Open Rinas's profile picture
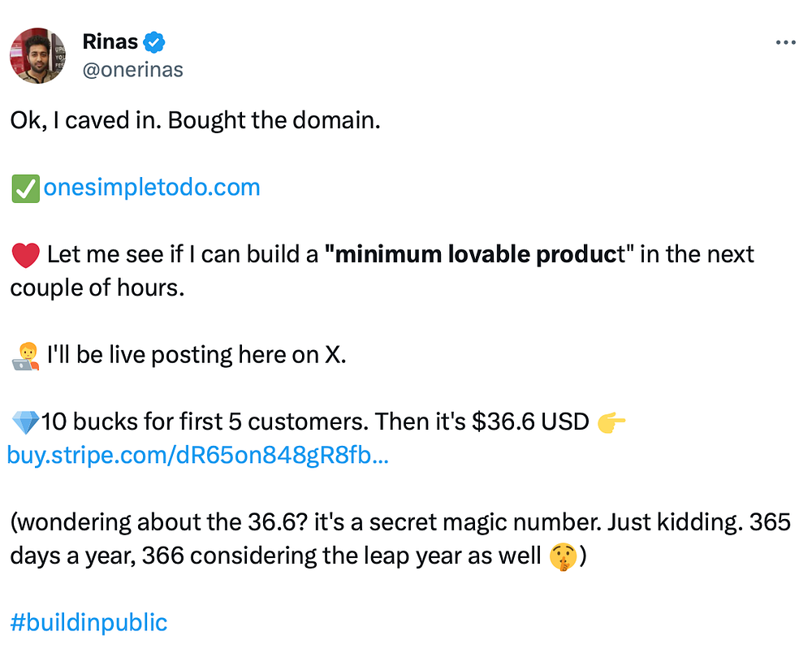The height and width of the screenshot is (653, 812). [37, 55]
